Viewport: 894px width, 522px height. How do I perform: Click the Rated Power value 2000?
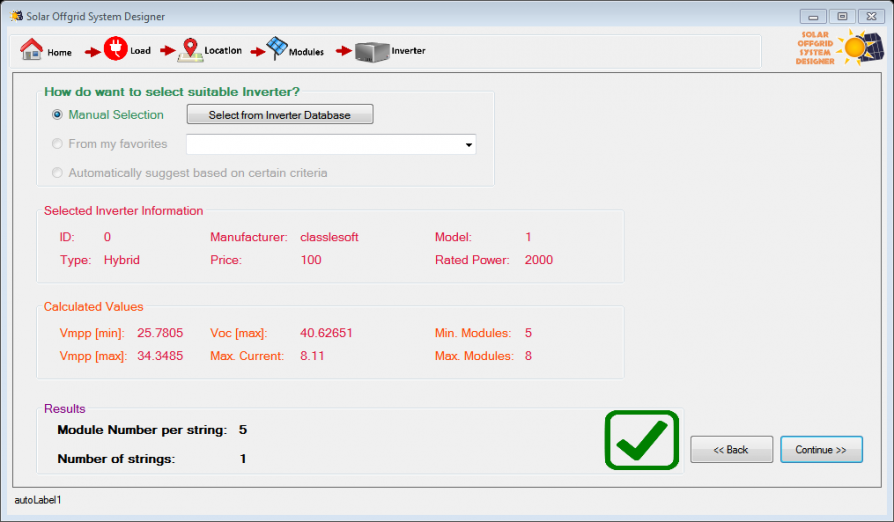coord(539,260)
